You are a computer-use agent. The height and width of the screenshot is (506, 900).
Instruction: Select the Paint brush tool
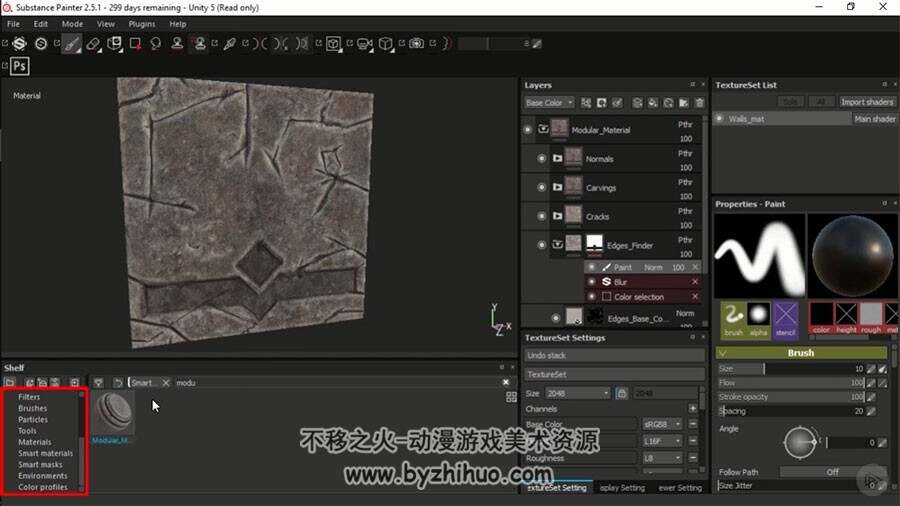point(71,44)
